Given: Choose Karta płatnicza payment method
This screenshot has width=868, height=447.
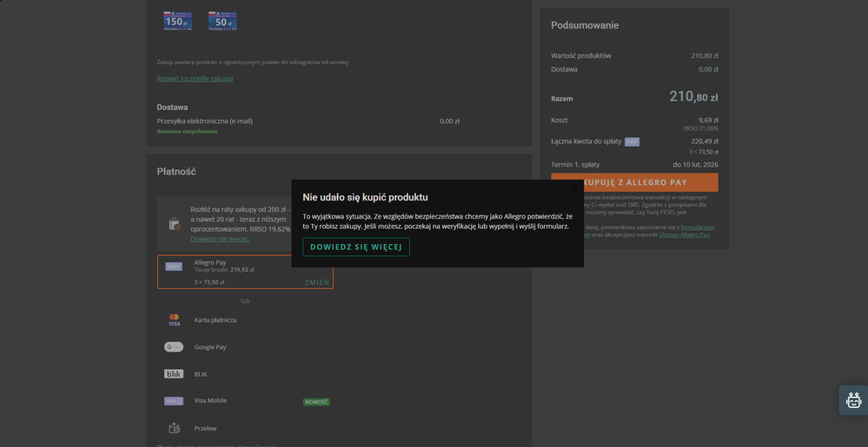Looking at the screenshot, I should (215, 320).
